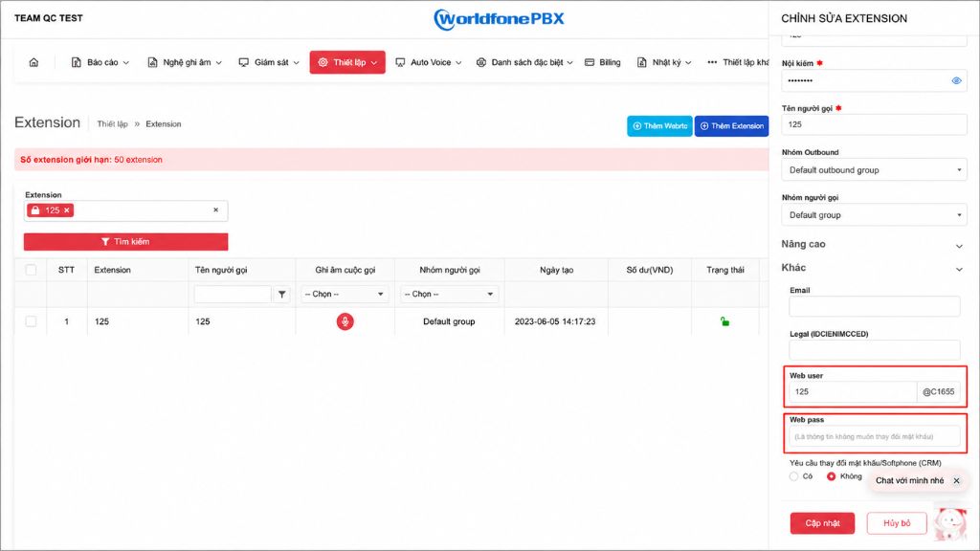Click the Ngày tạo column header

click(x=556, y=270)
